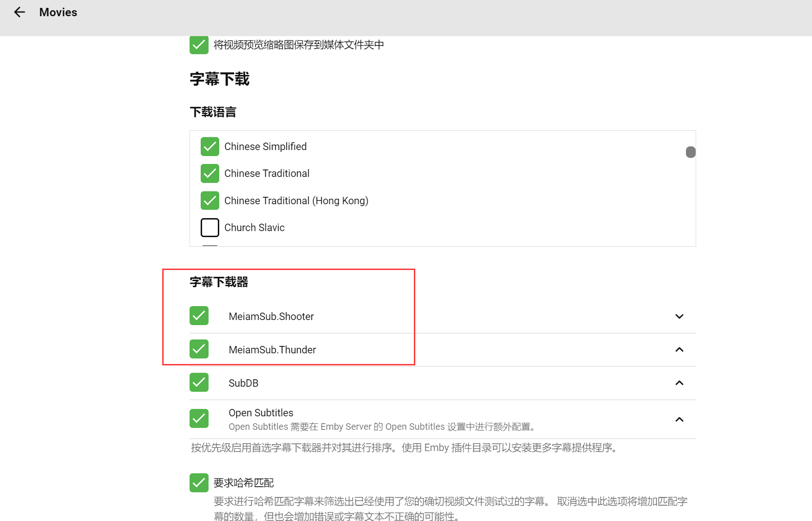This screenshot has width=812, height=521.
Task: Go back using the arrow icon
Action: click(x=19, y=12)
